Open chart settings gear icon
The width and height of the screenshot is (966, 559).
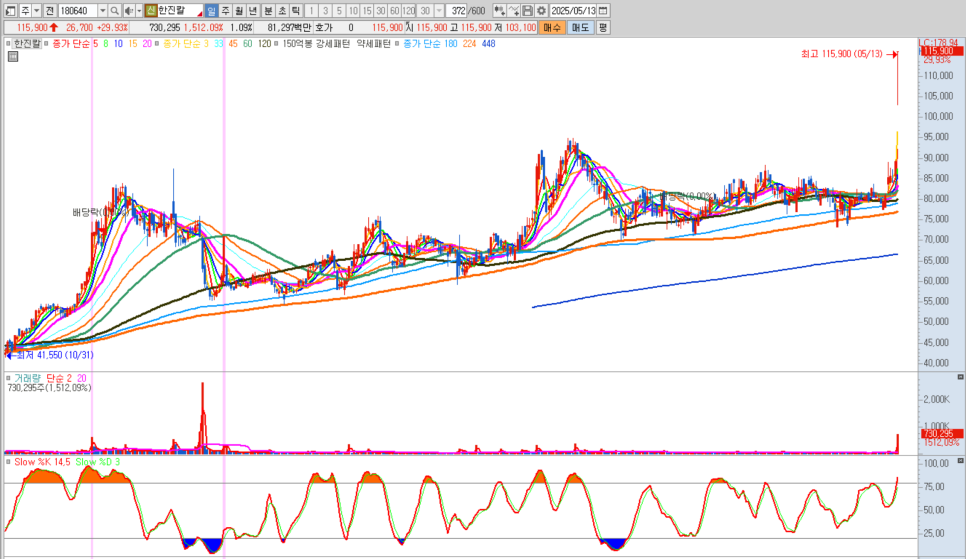(x=541, y=10)
